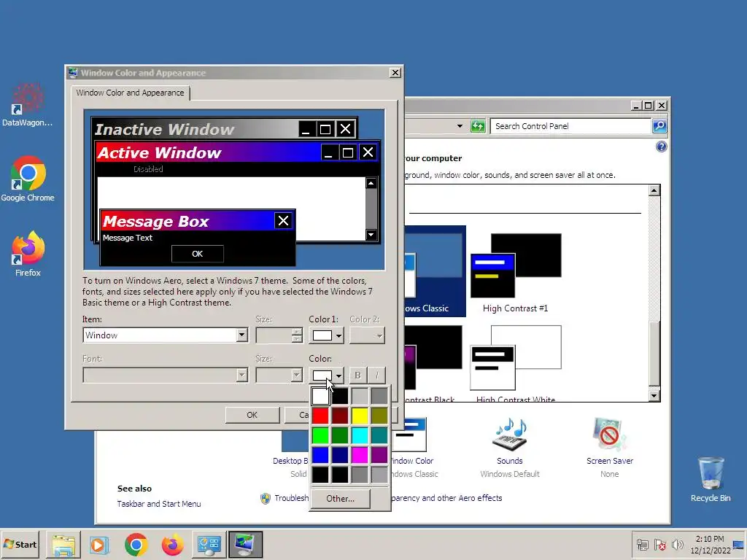
Task: Select the High Contrast #1 theme
Action: 516,273
